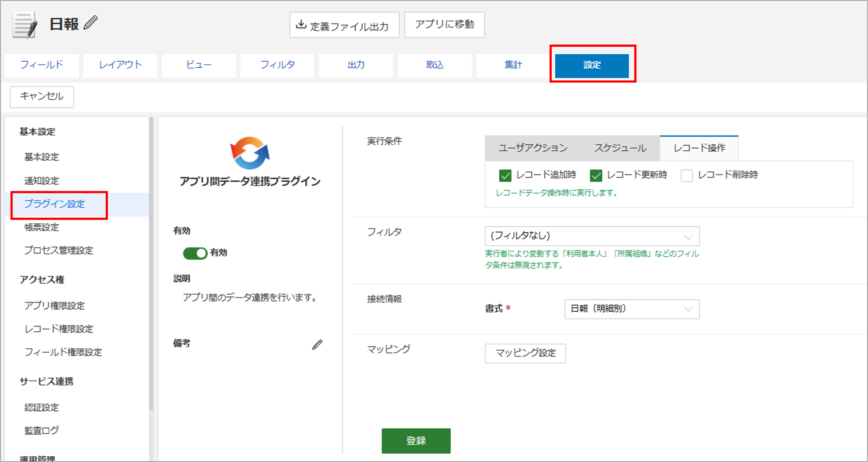Uncheck レコード更新時 checkbox
This screenshot has height=462, width=868.
(596, 176)
